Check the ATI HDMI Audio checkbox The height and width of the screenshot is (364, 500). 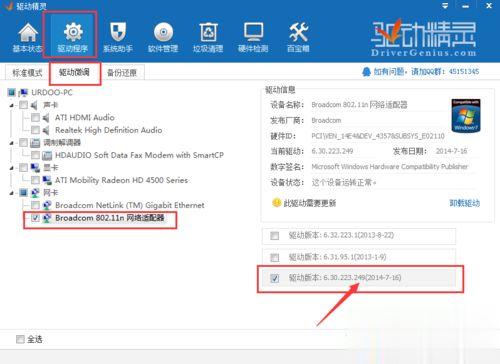[x=35, y=118]
